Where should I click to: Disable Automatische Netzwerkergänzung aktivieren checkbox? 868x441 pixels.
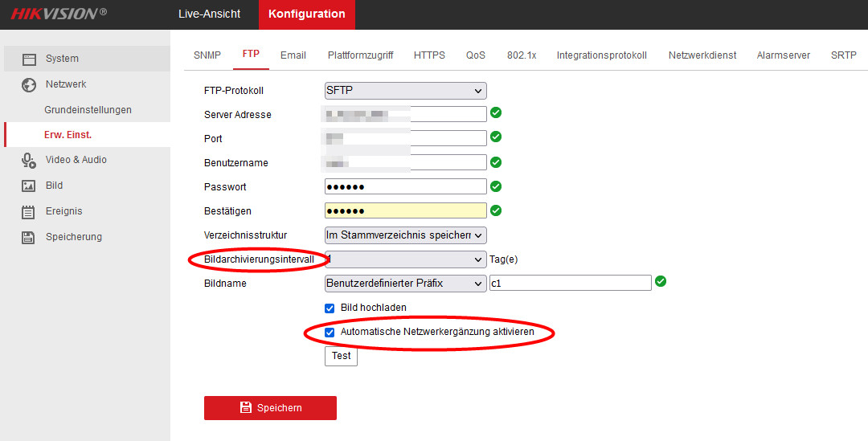tap(330, 332)
